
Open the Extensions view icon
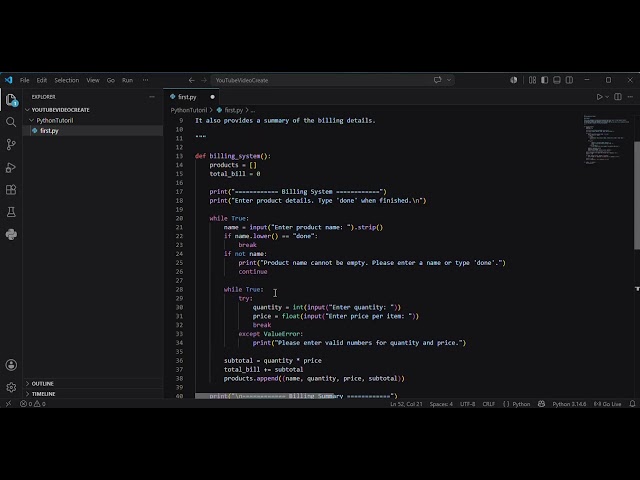click(x=11, y=190)
